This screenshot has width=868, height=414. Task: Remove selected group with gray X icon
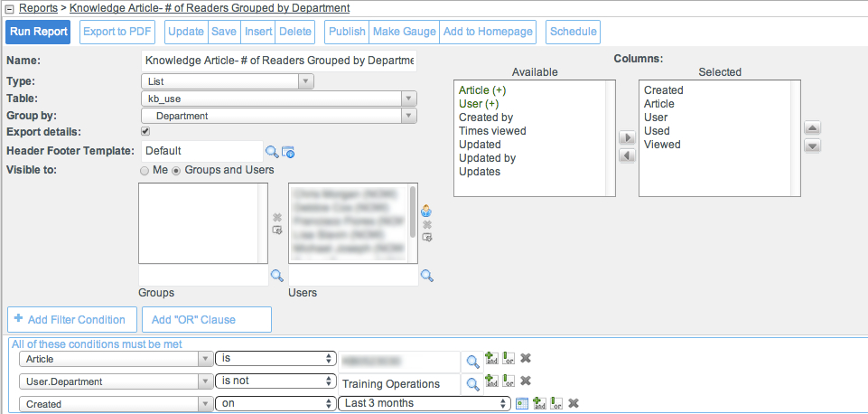(x=277, y=218)
